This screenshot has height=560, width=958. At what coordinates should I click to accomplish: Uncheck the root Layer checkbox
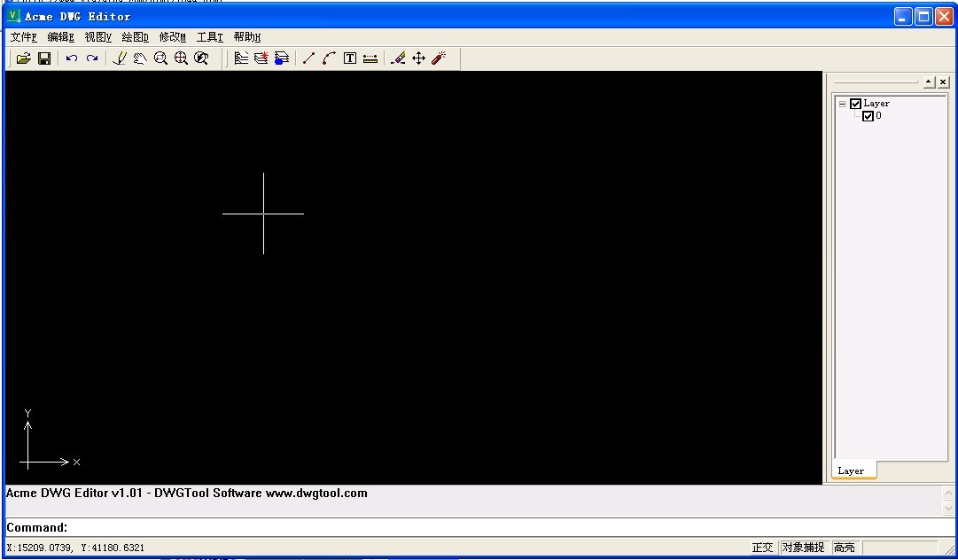point(855,104)
